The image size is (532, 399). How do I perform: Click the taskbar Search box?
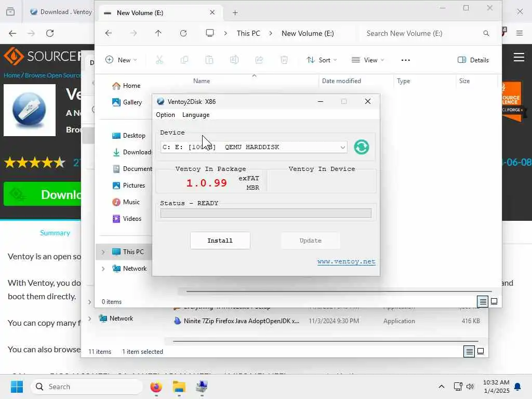(x=87, y=387)
